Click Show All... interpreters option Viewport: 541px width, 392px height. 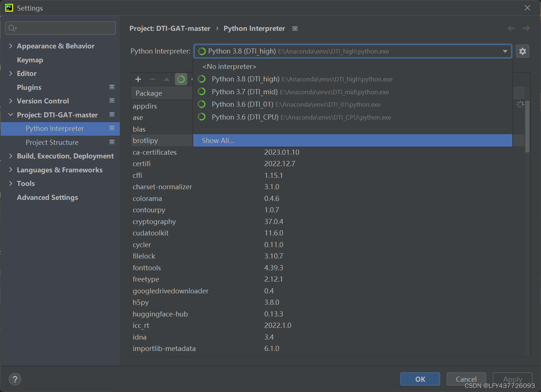[x=353, y=140]
